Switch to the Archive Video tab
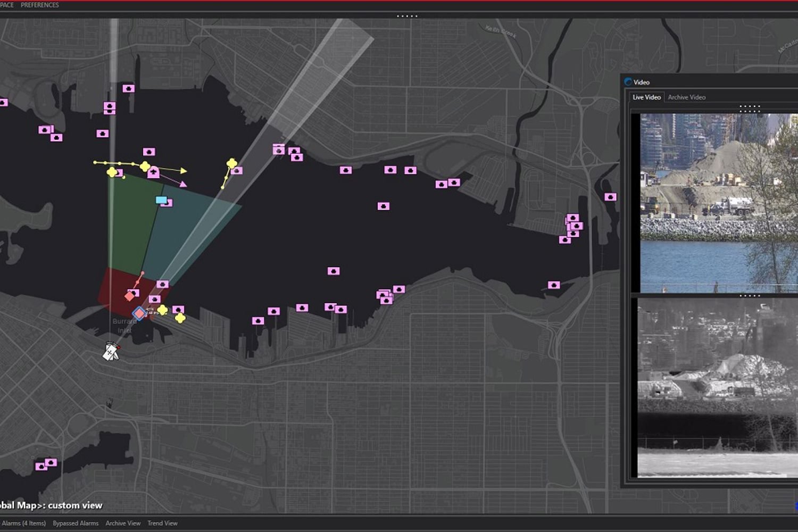 point(686,97)
